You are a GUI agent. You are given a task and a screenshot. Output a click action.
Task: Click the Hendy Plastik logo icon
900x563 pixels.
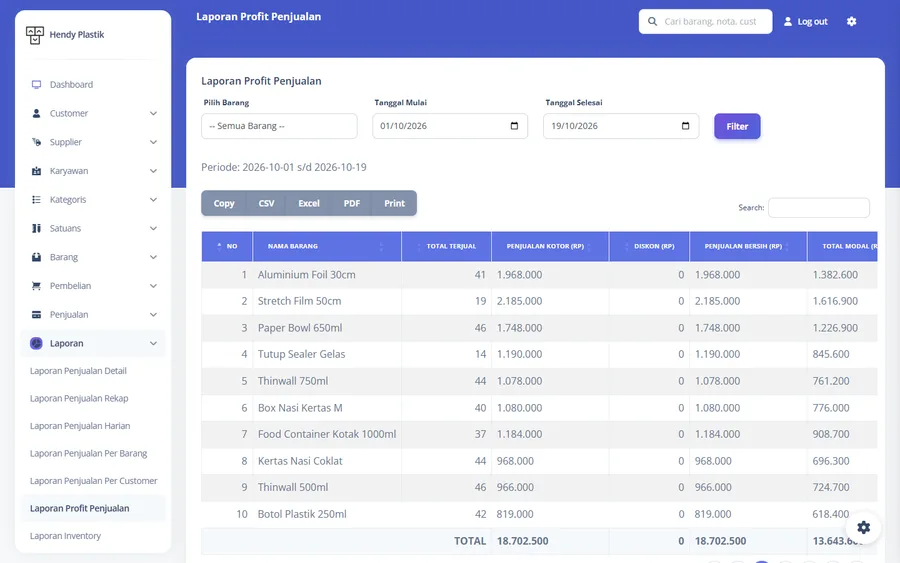(34, 35)
